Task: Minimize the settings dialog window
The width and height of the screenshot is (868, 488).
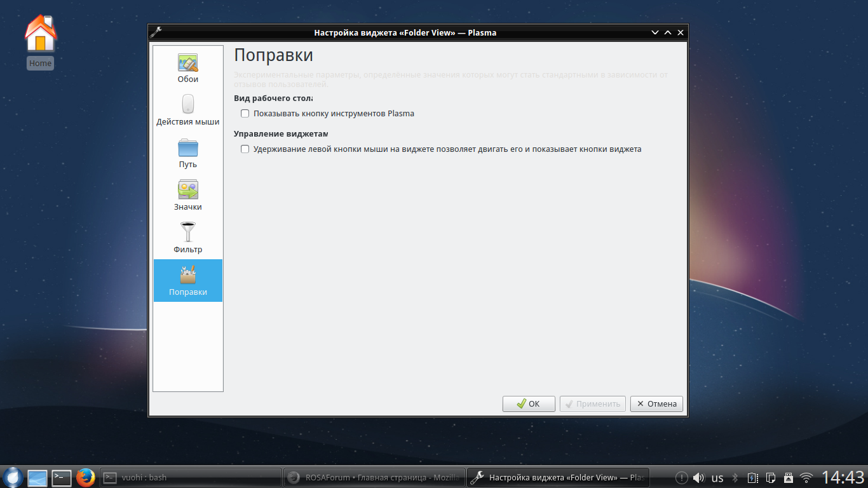Action: (x=655, y=32)
